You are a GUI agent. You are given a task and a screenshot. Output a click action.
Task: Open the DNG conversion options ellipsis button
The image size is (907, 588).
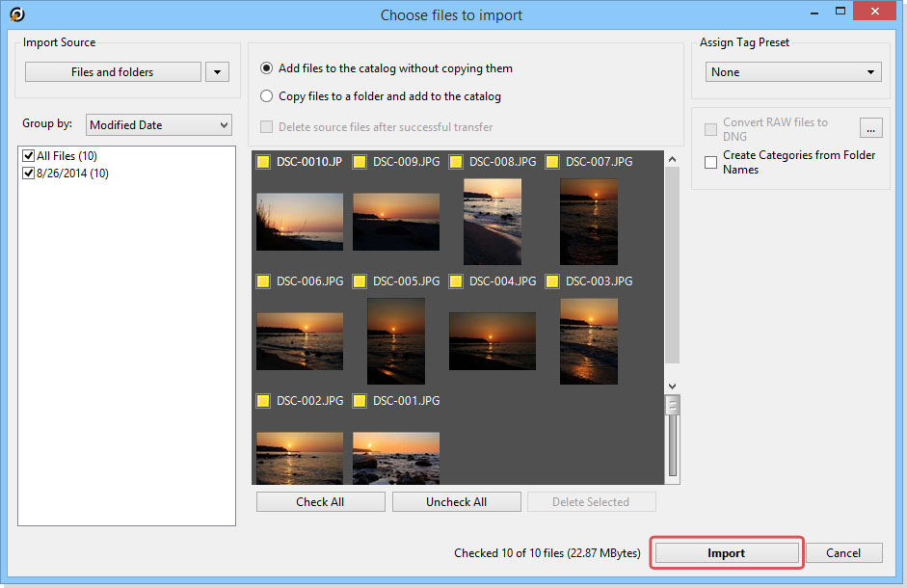click(871, 129)
